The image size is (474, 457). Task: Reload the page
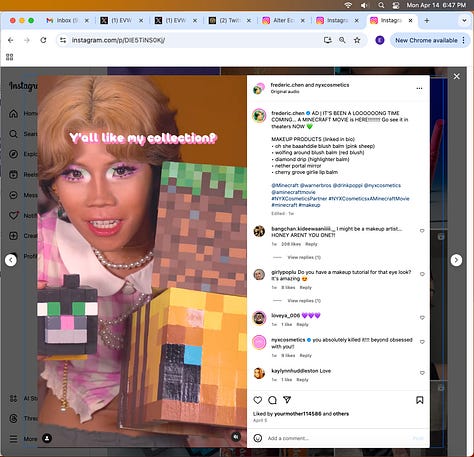click(x=43, y=40)
